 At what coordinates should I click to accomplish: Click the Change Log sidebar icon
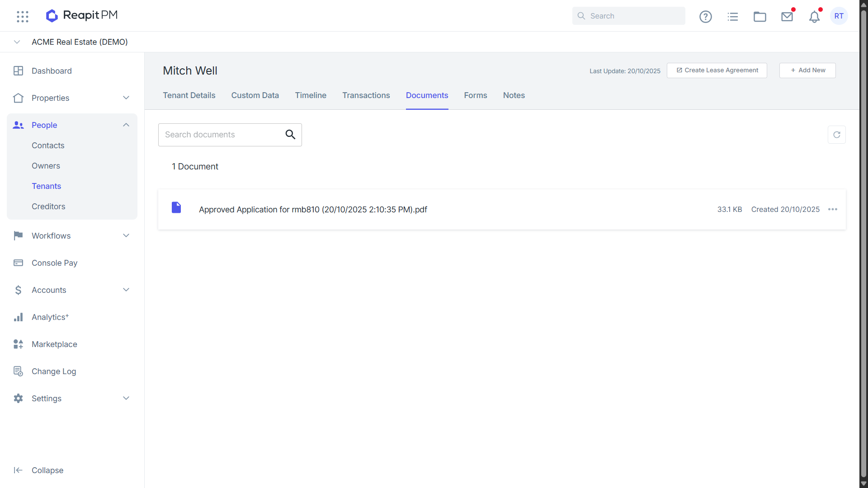[19, 371]
